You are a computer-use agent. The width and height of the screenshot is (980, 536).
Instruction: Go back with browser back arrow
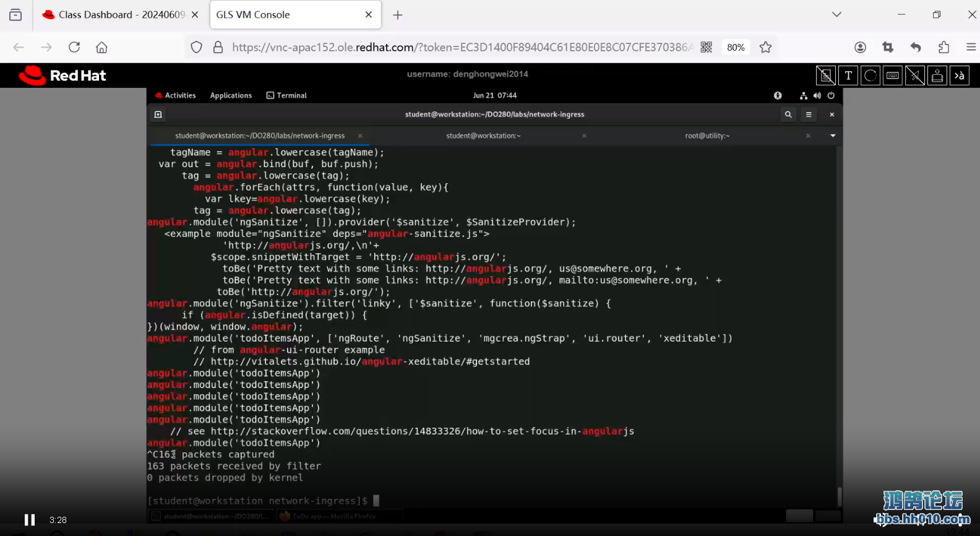coord(19,47)
